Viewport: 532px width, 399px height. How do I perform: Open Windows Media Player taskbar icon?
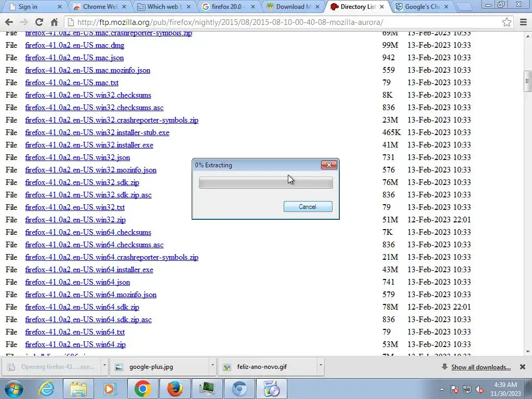(110, 389)
